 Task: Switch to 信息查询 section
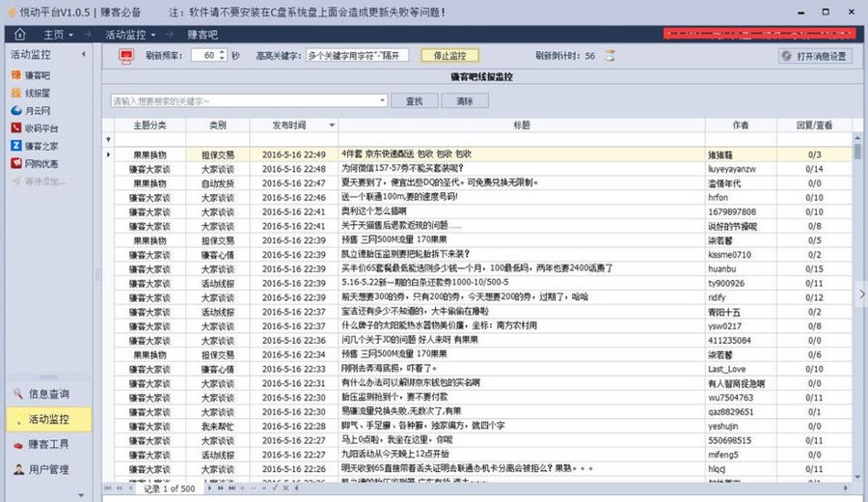49,394
